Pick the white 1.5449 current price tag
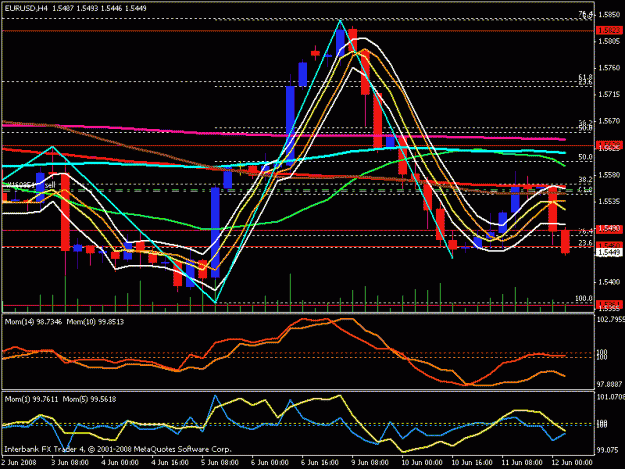Screen dimensions: 625x469 (x=609, y=252)
